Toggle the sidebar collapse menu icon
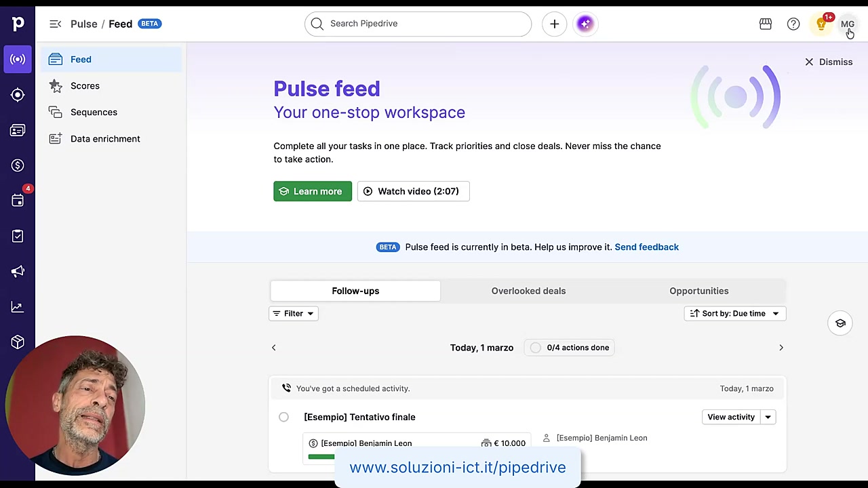 coord(56,24)
